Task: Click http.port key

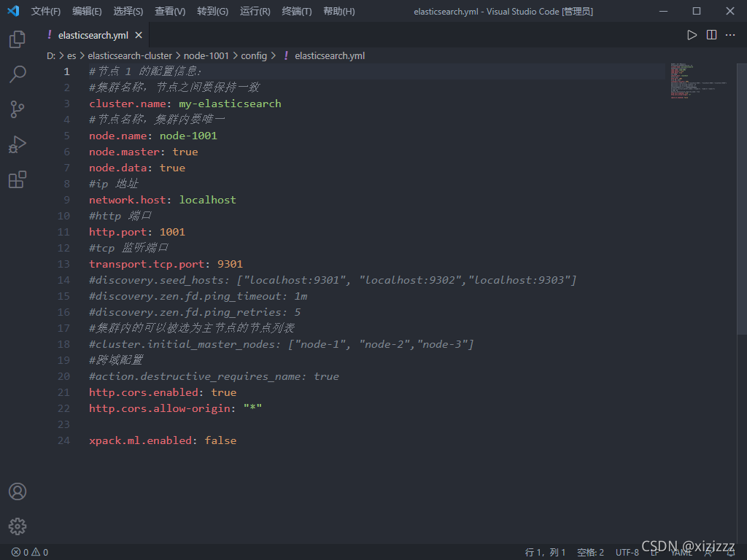Action: pyautogui.click(x=117, y=232)
